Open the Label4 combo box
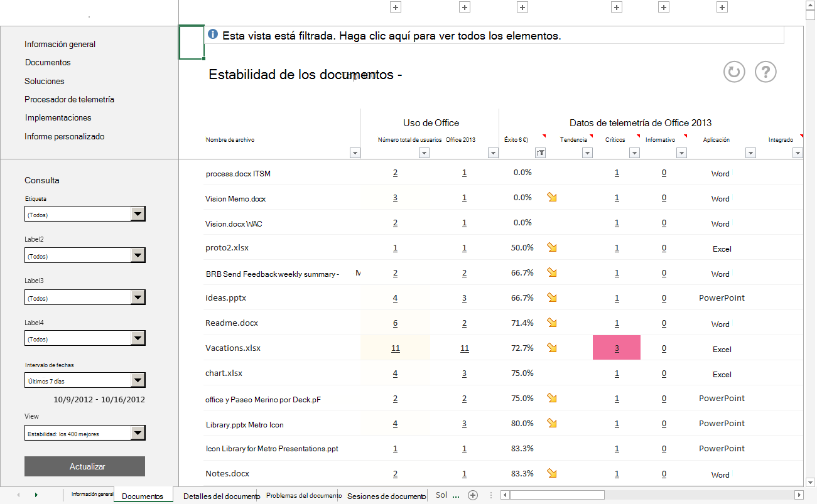Viewport: 817px width, 504px height. (x=85, y=339)
